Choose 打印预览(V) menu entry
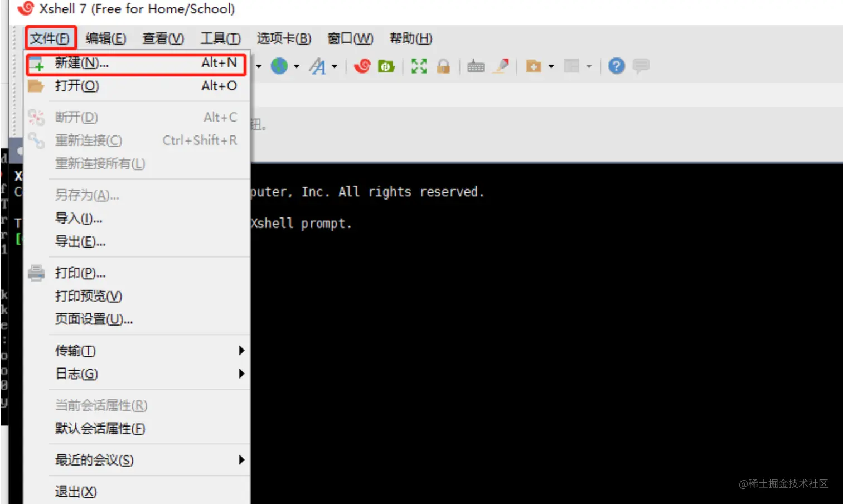This screenshot has width=843, height=504. tap(137, 296)
